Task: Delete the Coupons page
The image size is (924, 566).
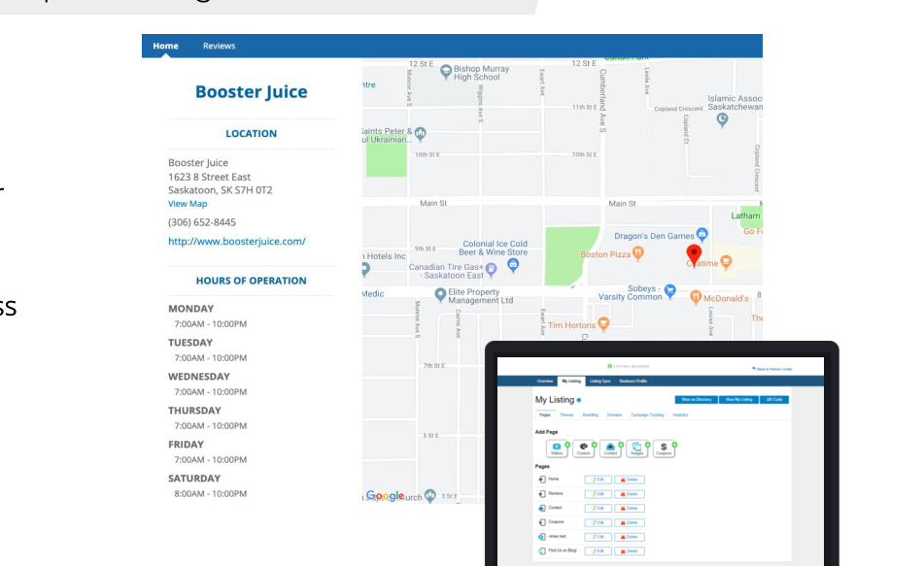Action: tap(630, 522)
